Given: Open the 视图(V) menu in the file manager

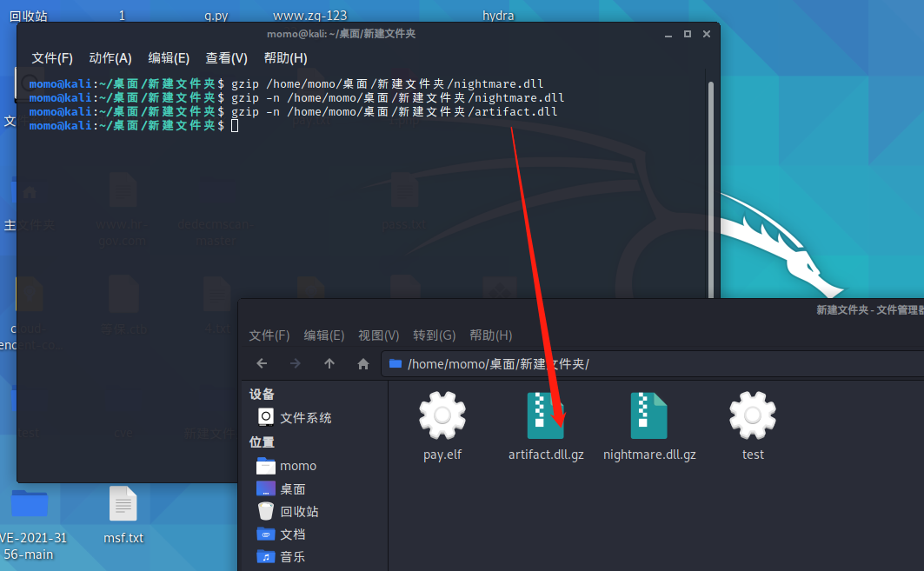Looking at the screenshot, I should (x=379, y=335).
